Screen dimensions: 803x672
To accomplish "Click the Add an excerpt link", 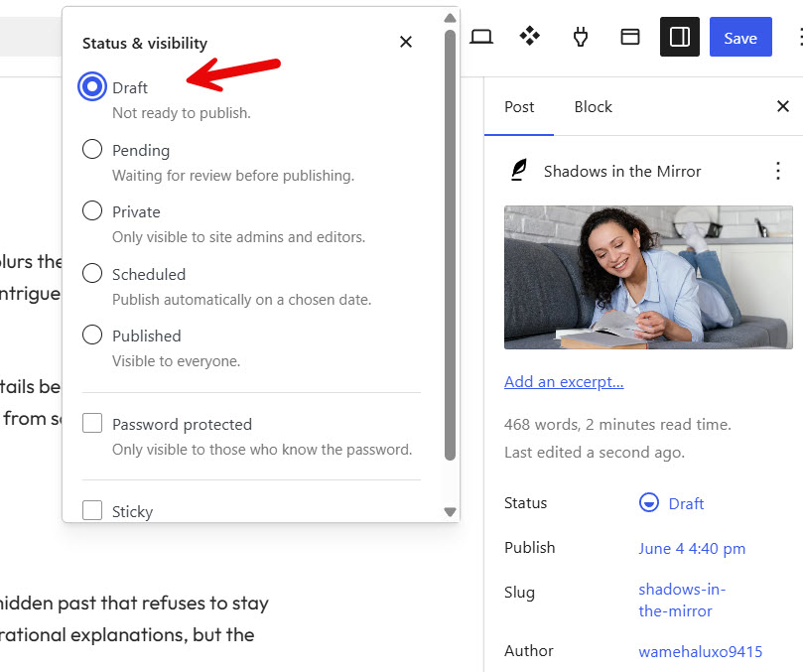I will tap(564, 382).
